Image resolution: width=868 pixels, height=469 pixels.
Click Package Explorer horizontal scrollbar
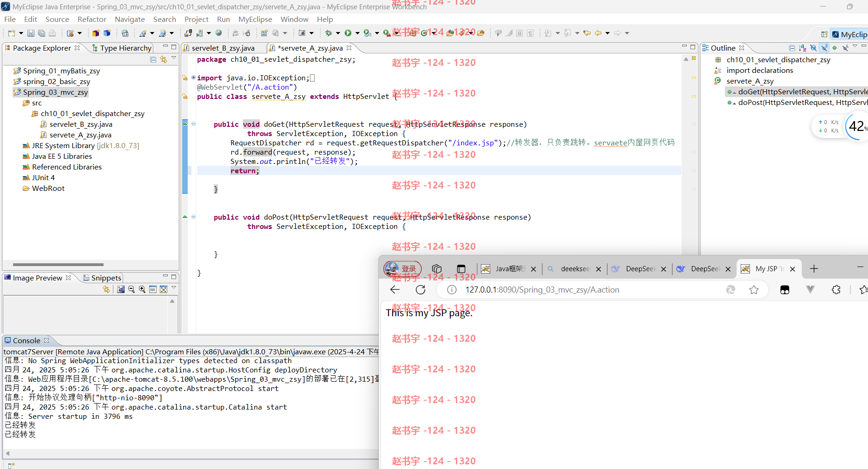[58, 265]
